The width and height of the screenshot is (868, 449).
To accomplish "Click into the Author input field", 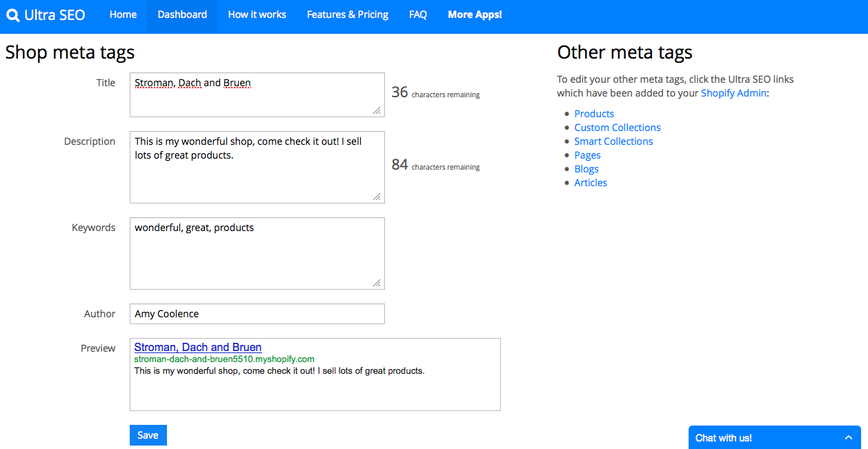I will tap(257, 314).
